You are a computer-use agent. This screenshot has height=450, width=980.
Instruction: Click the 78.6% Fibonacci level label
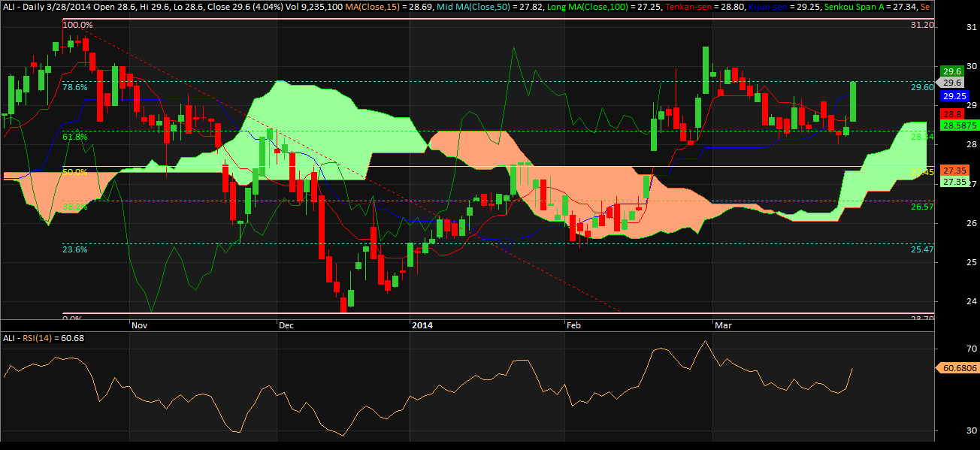tap(75, 87)
